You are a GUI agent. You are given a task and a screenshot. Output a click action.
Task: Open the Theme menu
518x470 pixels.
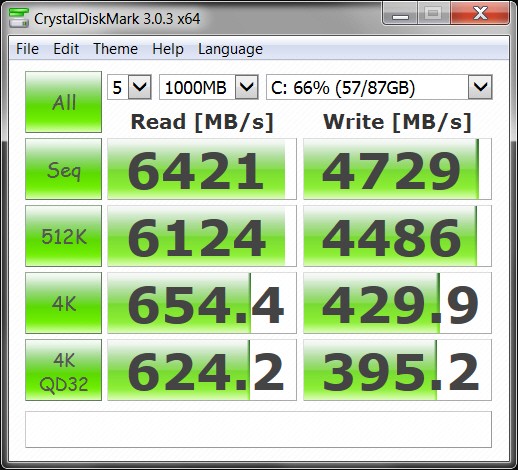(115, 49)
